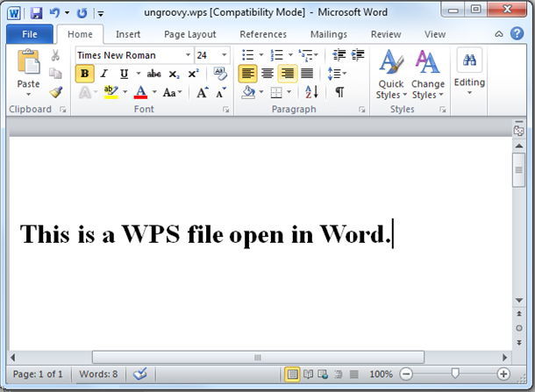Click the proofing check icon in status bar

click(140, 374)
